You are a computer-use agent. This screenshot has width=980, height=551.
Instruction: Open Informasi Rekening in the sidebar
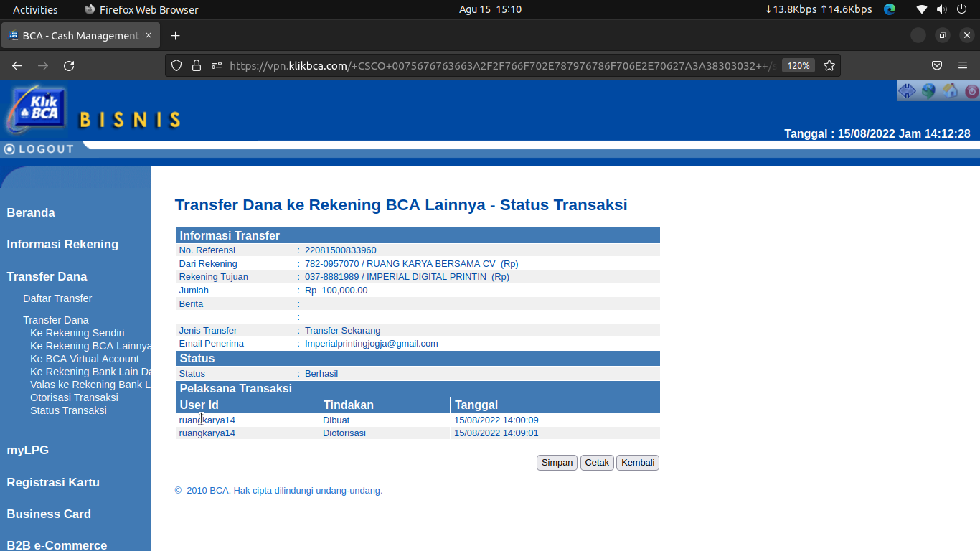[x=62, y=245]
